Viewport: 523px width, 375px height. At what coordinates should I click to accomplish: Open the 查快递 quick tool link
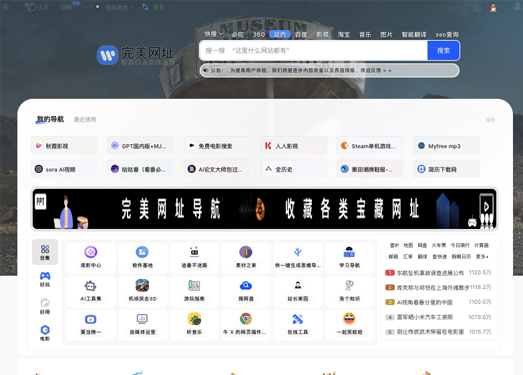439,257
